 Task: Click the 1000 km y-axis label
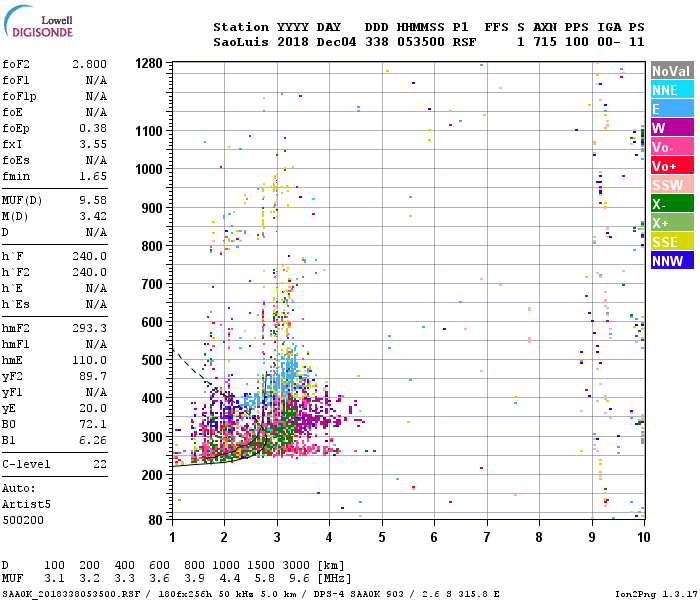click(x=149, y=170)
